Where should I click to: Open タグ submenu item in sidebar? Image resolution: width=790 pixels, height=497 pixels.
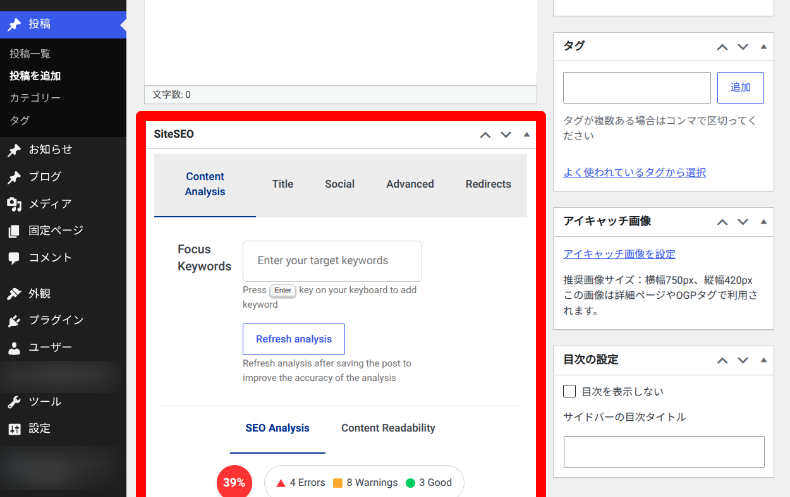pos(20,120)
